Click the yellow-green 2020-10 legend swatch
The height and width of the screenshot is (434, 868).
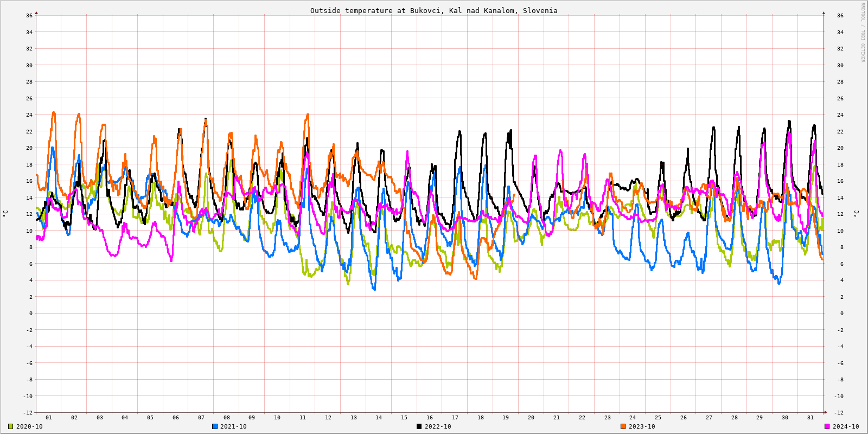coord(10,426)
